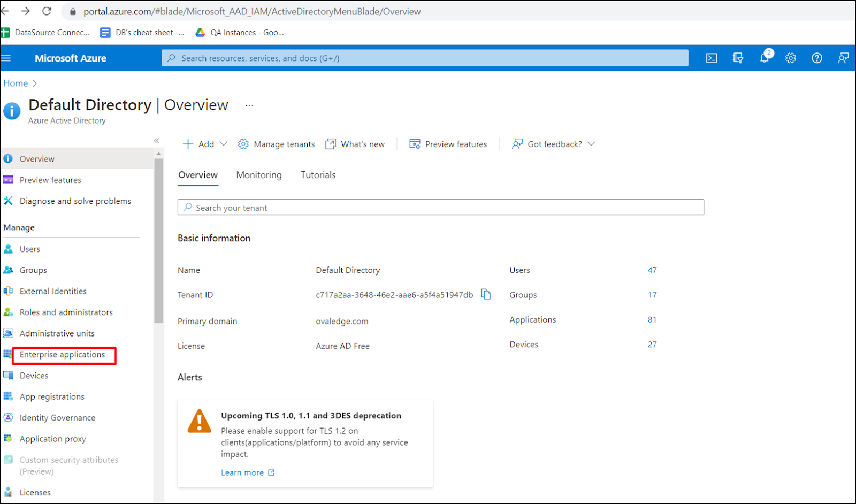856x504 pixels.
Task: Open the Users count 47 link
Action: click(652, 270)
